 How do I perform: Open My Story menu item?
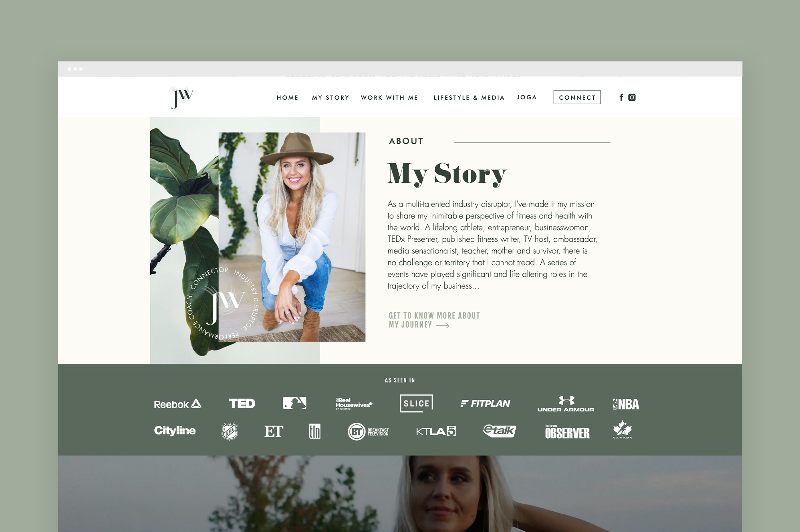pos(330,98)
